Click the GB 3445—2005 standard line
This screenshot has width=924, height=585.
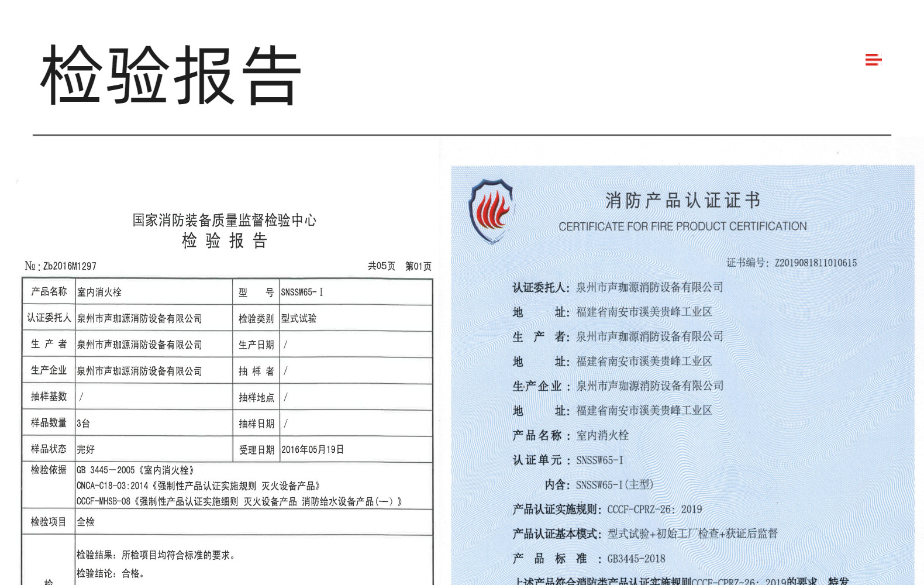point(135,470)
